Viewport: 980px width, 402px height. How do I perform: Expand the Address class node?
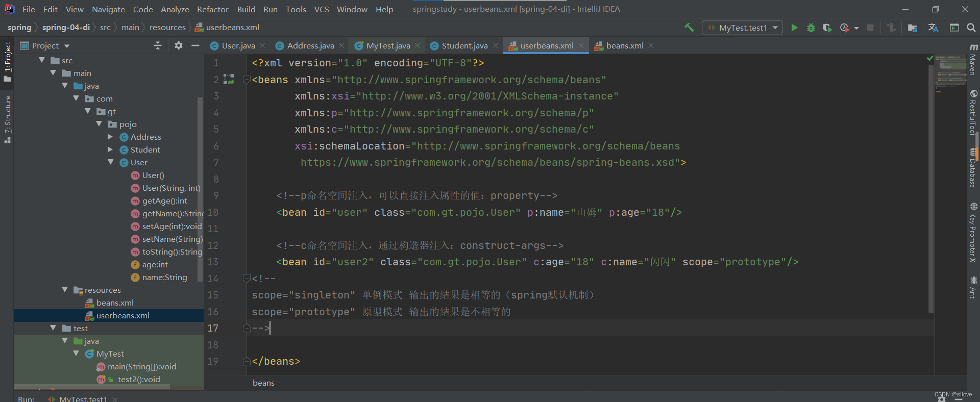[x=110, y=137]
